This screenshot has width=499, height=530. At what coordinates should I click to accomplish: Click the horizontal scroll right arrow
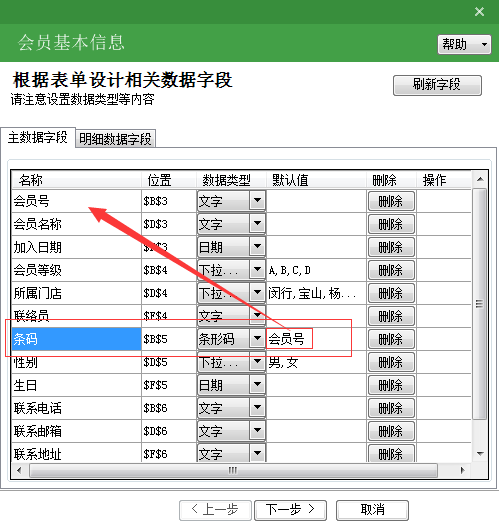pyautogui.click(x=462, y=470)
